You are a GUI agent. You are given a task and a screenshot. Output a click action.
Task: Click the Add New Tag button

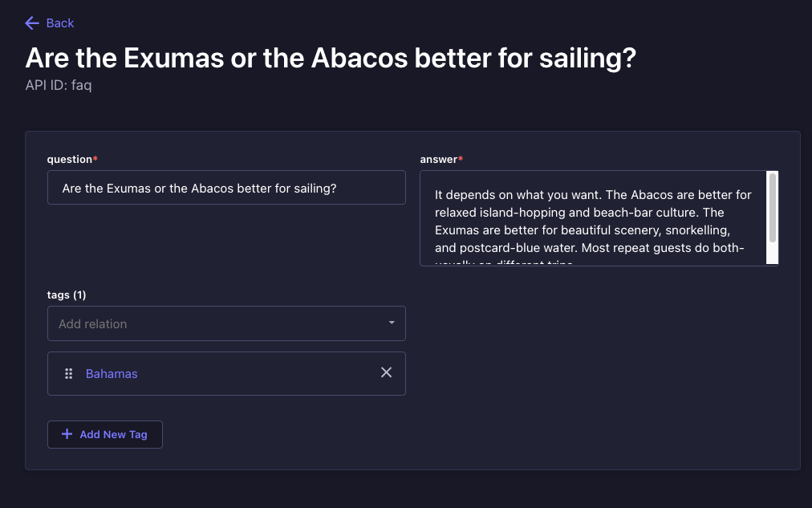(x=105, y=434)
